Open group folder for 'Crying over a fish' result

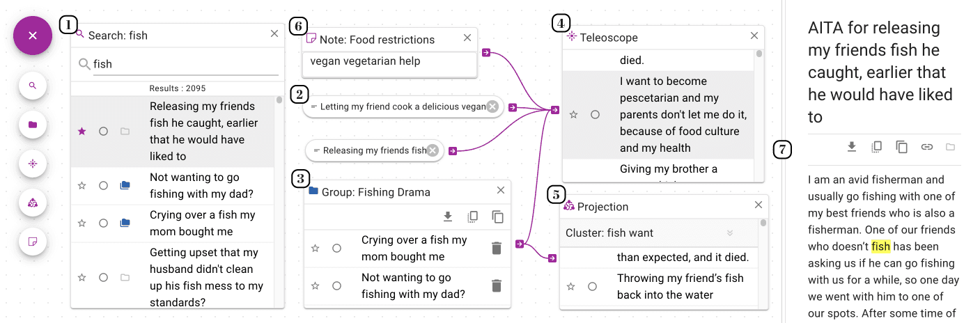point(125,223)
